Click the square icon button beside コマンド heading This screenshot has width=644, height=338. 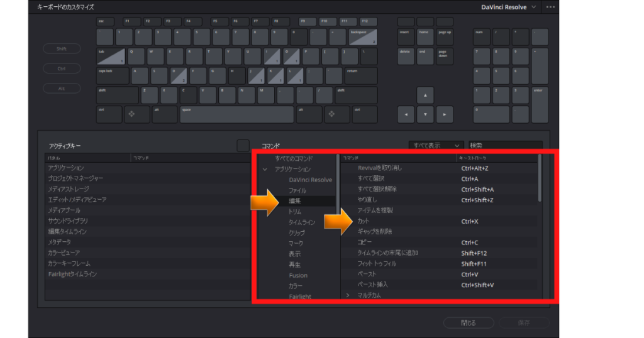(x=243, y=145)
